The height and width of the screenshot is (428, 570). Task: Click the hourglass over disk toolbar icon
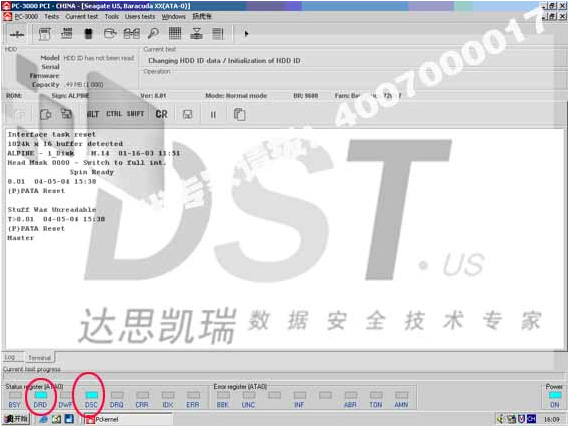[x=197, y=34]
